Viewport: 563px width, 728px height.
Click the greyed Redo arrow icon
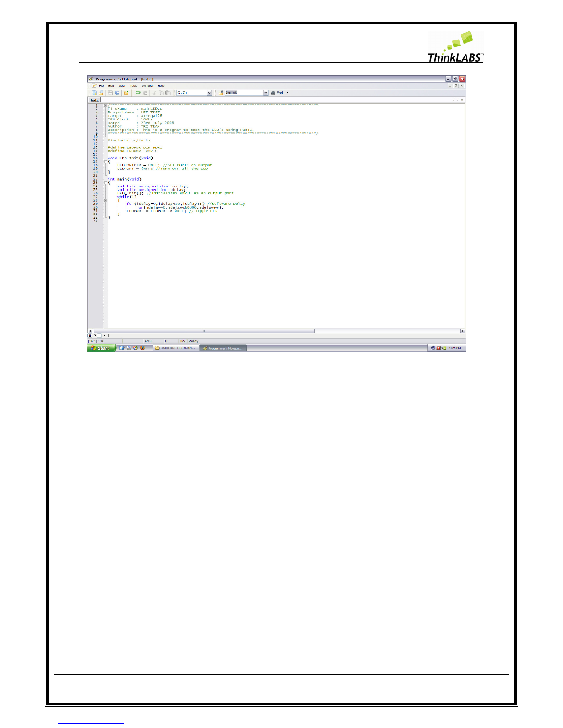pyautogui.click(x=145, y=93)
